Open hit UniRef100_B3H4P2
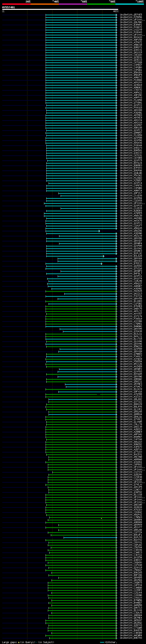The height and width of the screenshot is (644, 146). pos(131,25)
